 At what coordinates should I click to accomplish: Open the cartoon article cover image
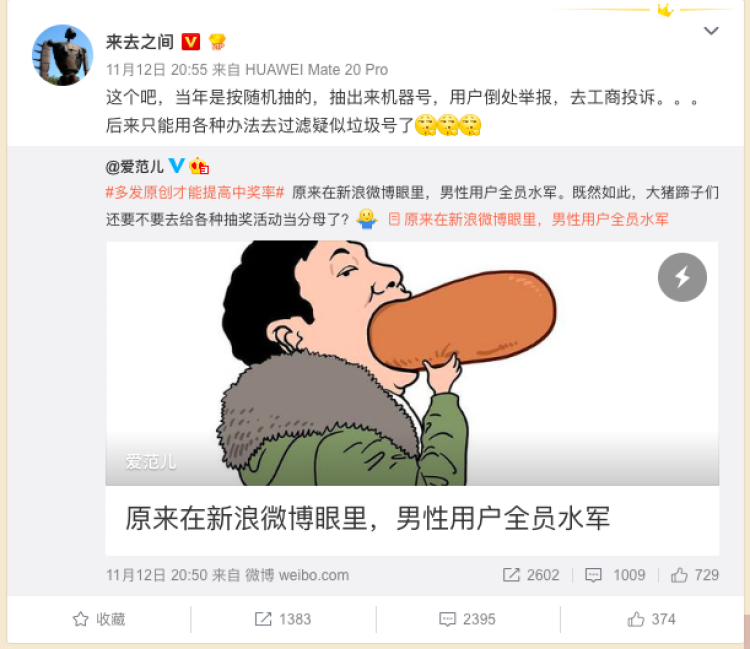tap(412, 363)
